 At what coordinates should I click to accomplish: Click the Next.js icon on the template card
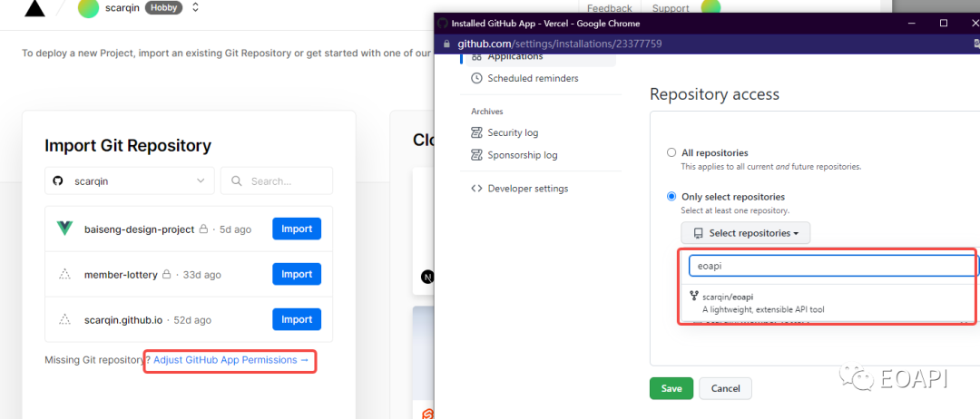coord(427,277)
